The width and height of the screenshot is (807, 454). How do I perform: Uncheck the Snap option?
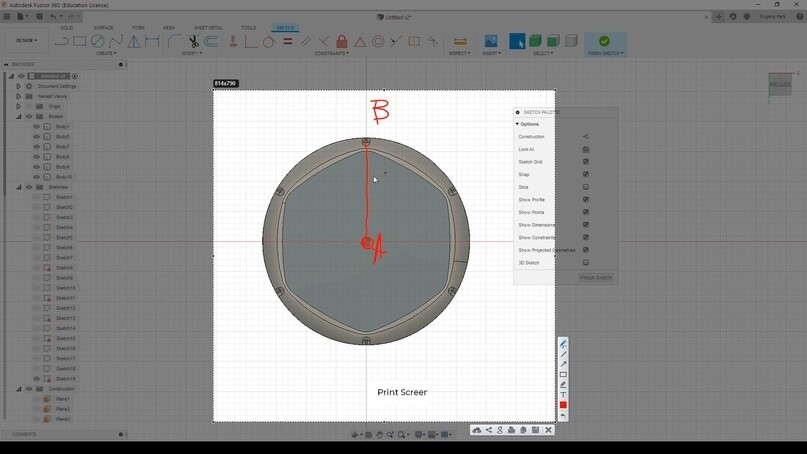click(x=586, y=174)
